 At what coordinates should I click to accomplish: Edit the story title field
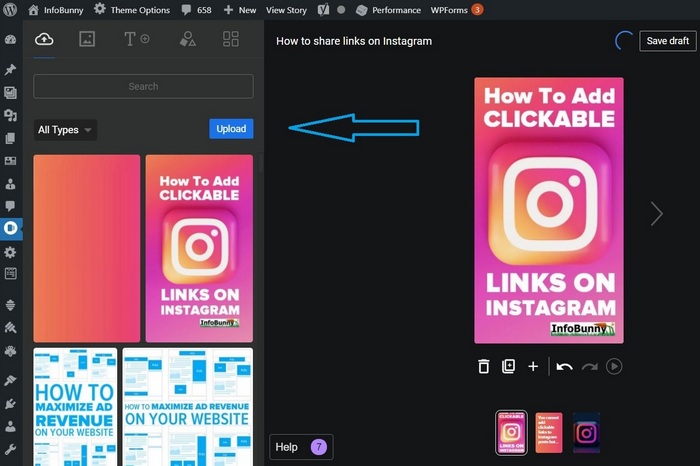354,41
